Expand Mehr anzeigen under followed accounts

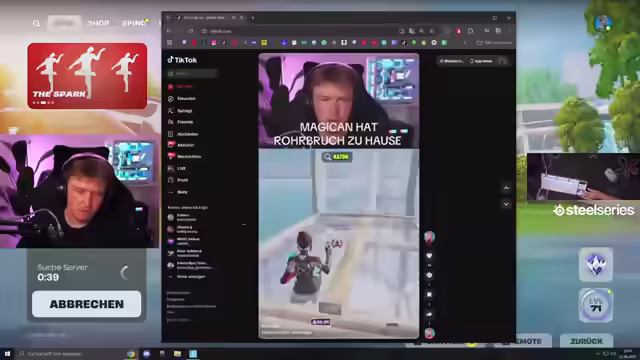tap(187, 277)
